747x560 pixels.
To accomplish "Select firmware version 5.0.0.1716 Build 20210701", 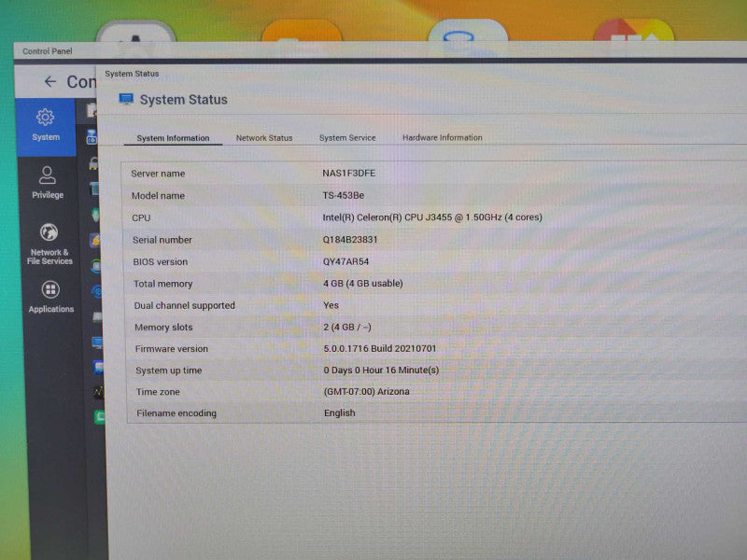I will [380, 348].
